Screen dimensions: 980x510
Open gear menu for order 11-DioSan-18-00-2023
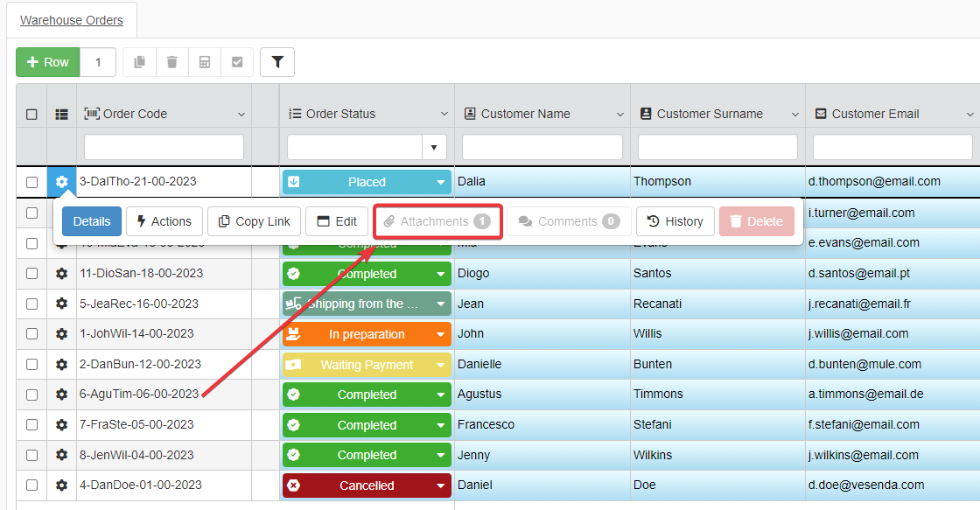[x=61, y=274]
